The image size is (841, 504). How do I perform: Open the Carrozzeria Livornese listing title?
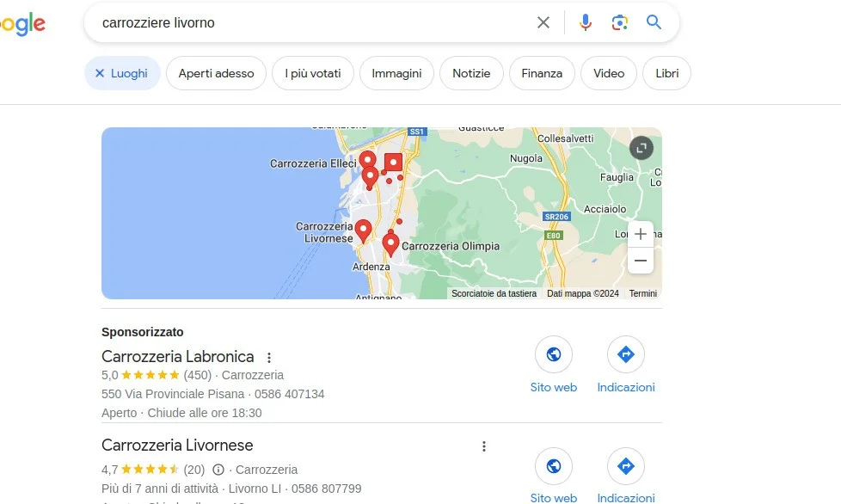(x=177, y=445)
